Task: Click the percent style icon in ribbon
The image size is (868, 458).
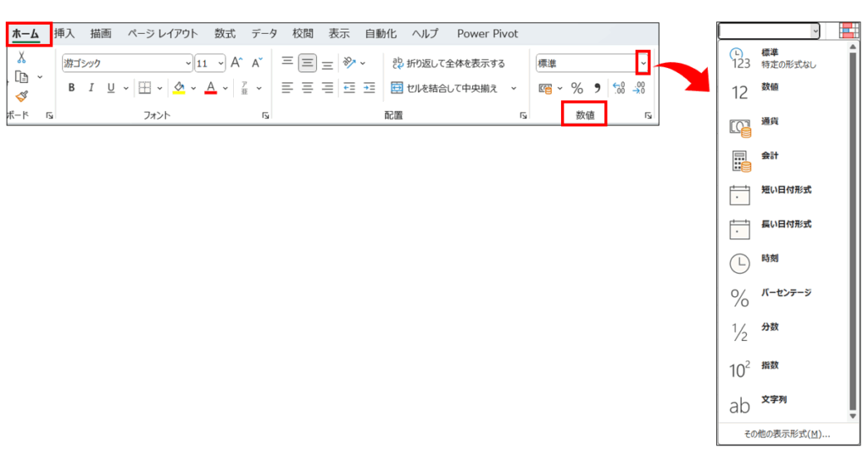Action: [576, 88]
